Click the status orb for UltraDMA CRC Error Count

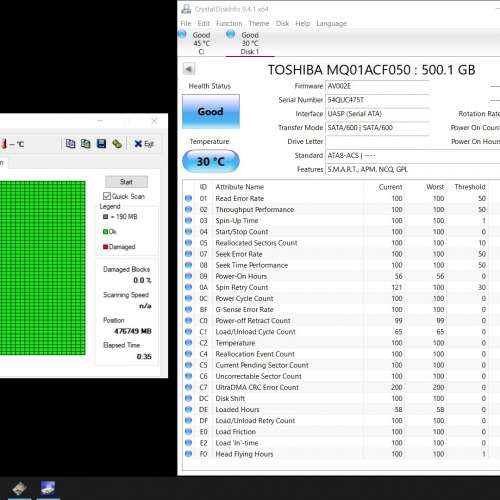pos(188,387)
